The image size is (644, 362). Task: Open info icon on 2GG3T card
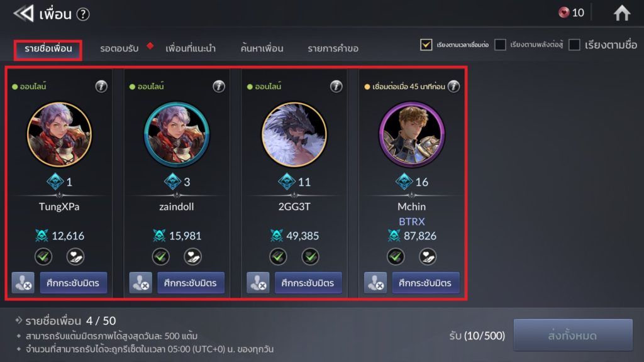[x=336, y=86]
